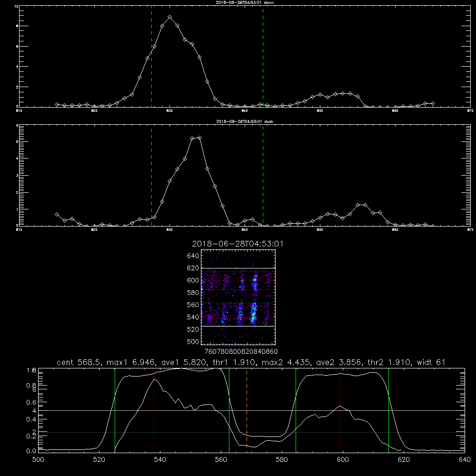The height and width of the screenshot is (476, 476).
Task: Click the 'ave2 3.856' statistic text
Action: click(338, 362)
